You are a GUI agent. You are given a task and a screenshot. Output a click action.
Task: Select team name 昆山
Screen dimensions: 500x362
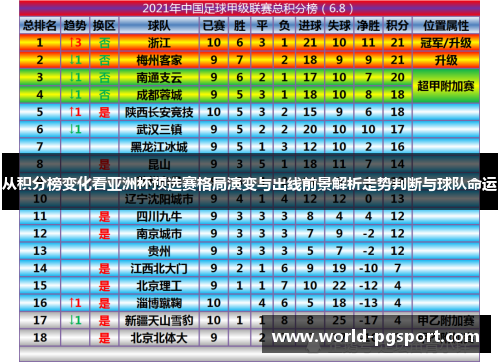coord(159,164)
